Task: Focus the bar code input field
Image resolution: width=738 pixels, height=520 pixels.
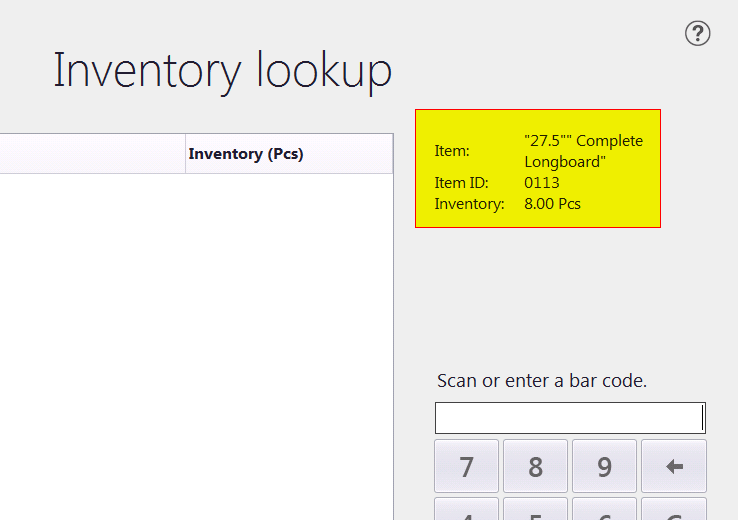Action: tap(569, 417)
